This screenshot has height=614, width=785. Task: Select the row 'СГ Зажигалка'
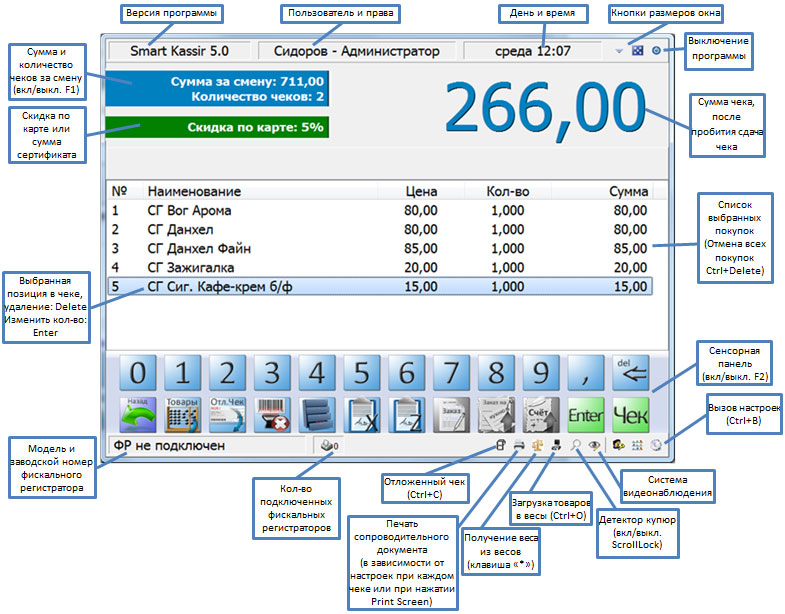click(380, 267)
